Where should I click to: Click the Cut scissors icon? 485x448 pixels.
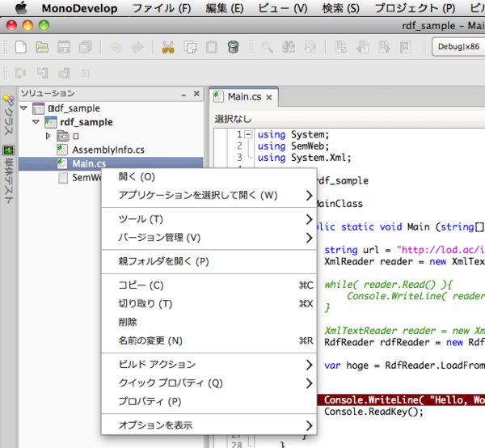pyautogui.click(x=168, y=47)
